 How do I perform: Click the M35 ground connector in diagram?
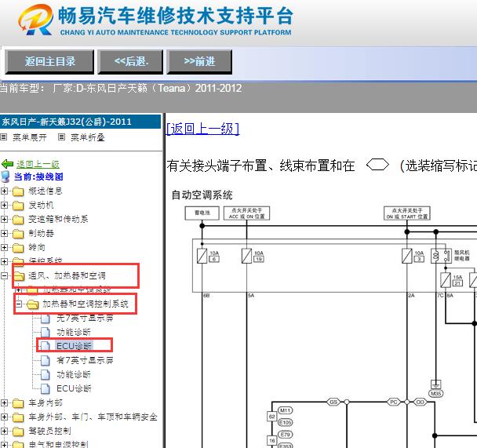(435, 394)
